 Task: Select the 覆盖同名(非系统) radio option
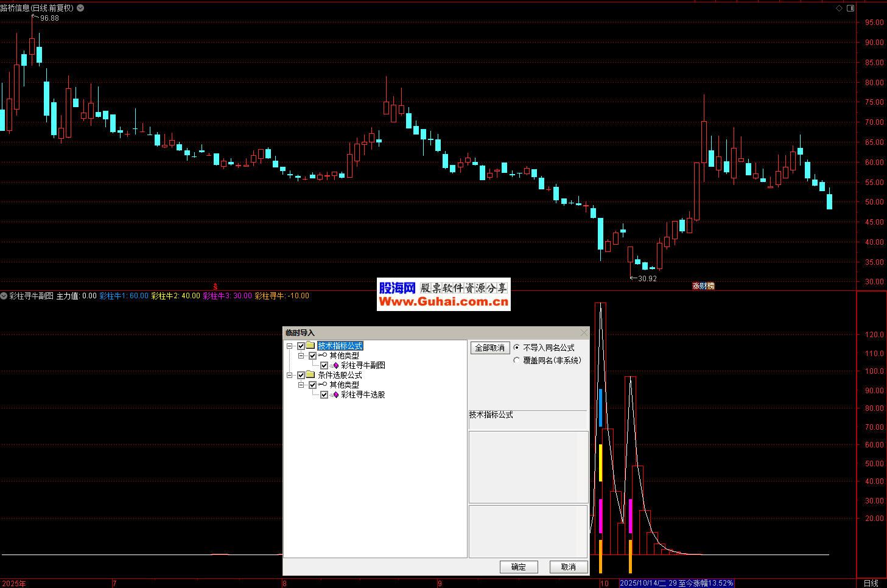point(517,360)
